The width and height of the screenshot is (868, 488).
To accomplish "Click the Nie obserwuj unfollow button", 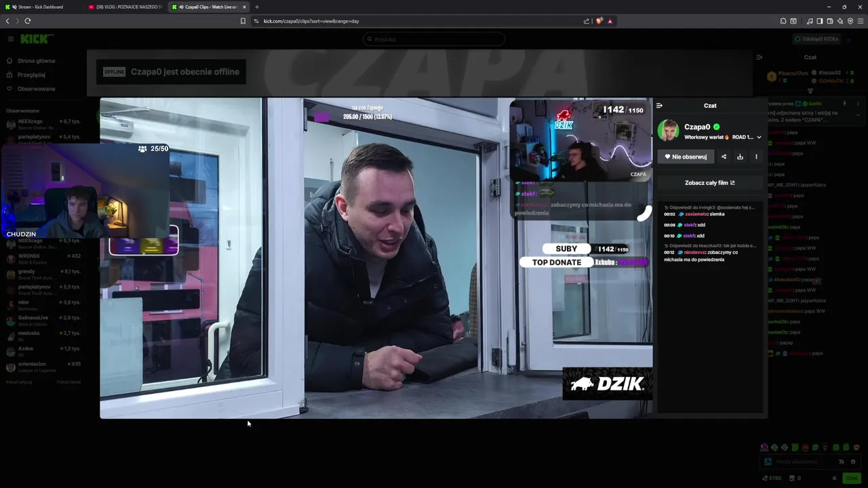I will pyautogui.click(x=686, y=157).
